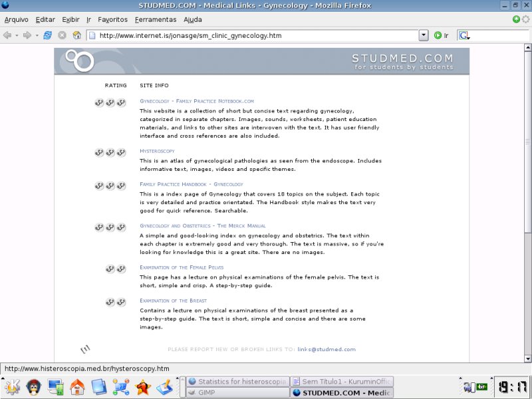Open the Arquivo menu
Screen dimensions: 532x399
tap(17, 19)
